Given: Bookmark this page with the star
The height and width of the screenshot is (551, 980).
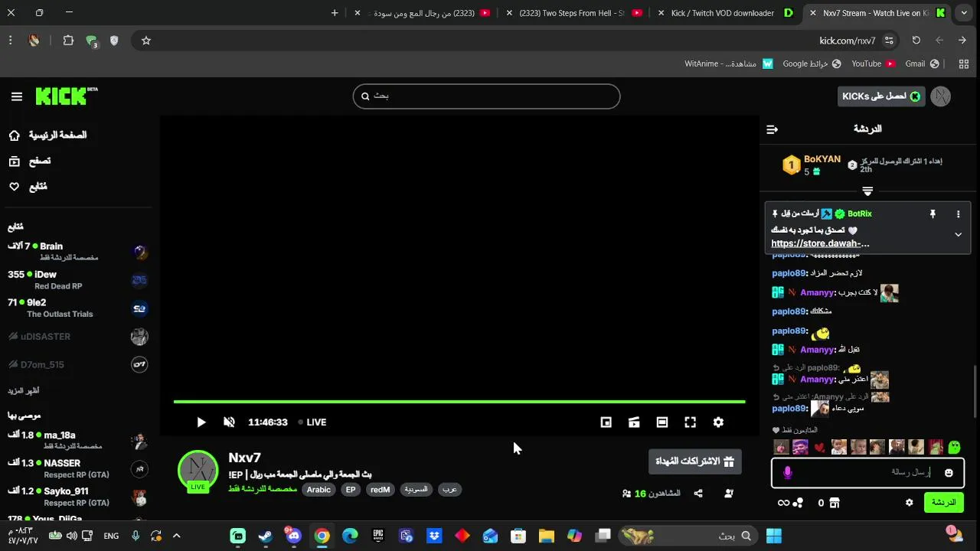Looking at the screenshot, I should point(146,41).
